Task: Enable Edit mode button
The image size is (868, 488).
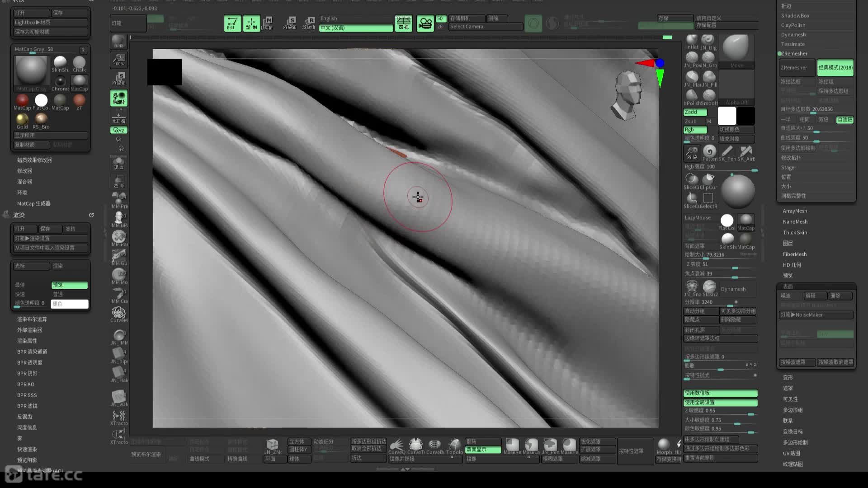Action: 232,23
